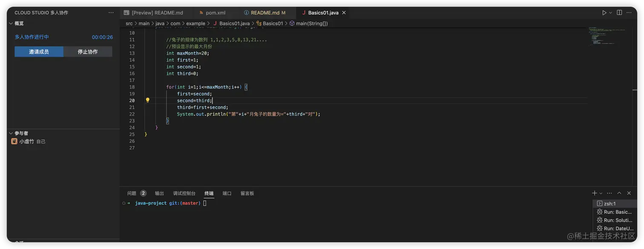Screen dimensions: 644x249
Task: Click line number 13 in gutter
Action: [x=132, y=53]
